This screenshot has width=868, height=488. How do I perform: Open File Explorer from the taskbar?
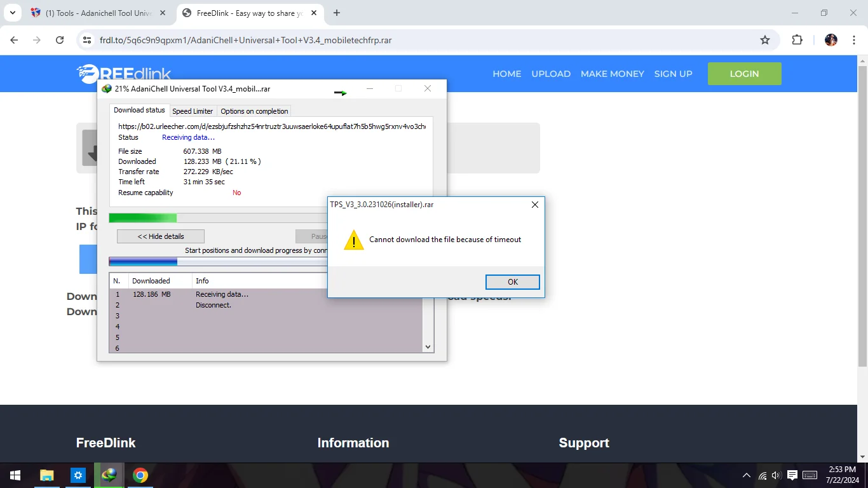[46, 475]
